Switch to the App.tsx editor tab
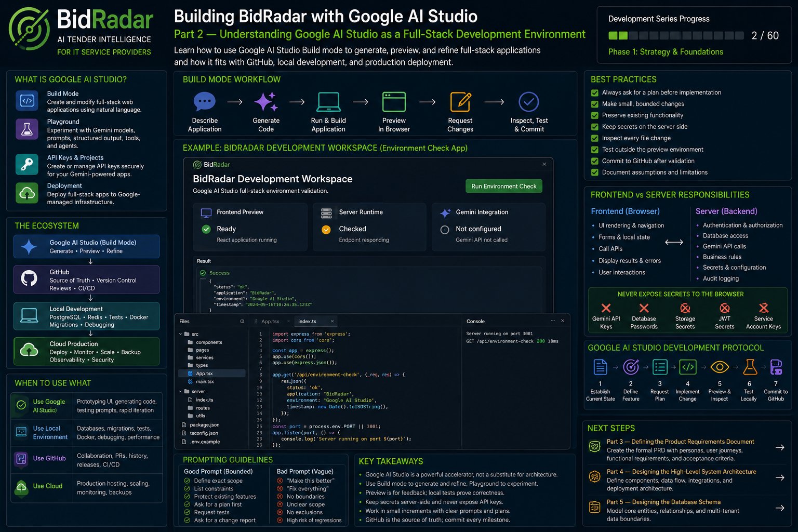 tap(270, 321)
